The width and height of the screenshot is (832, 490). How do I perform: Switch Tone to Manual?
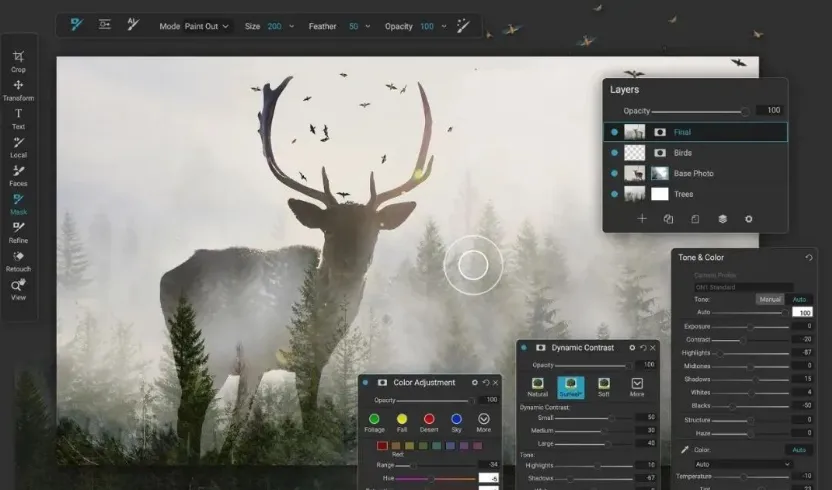pos(770,299)
